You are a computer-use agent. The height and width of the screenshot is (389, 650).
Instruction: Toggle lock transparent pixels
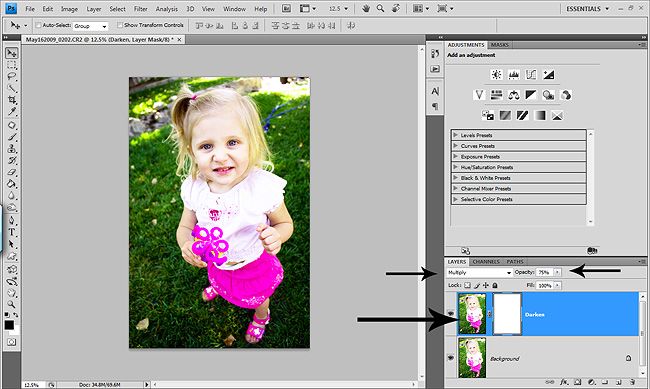[x=467, y=285]
